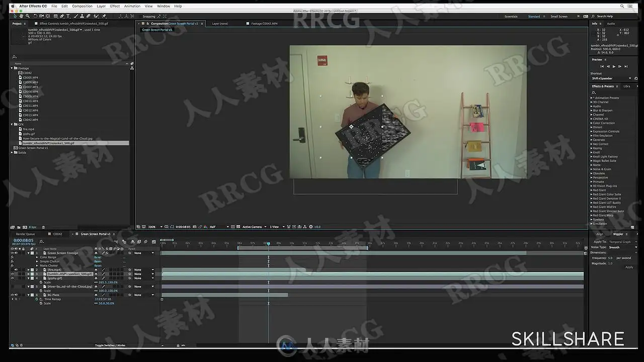Viewport: 644px width, 362px height.
Task: Enable the Snapping checkbox
Action: click(x=149, y=16)
